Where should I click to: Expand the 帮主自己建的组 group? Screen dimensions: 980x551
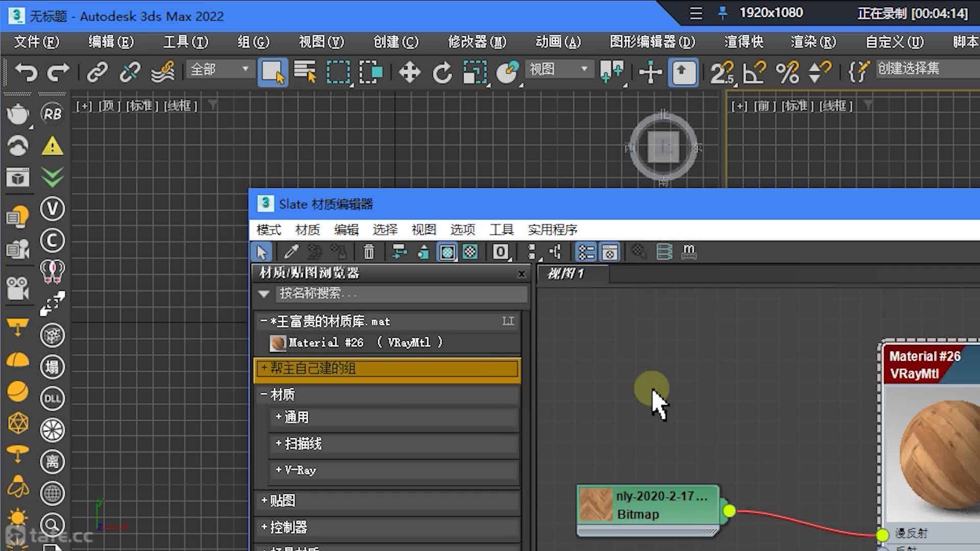[264, 367]
